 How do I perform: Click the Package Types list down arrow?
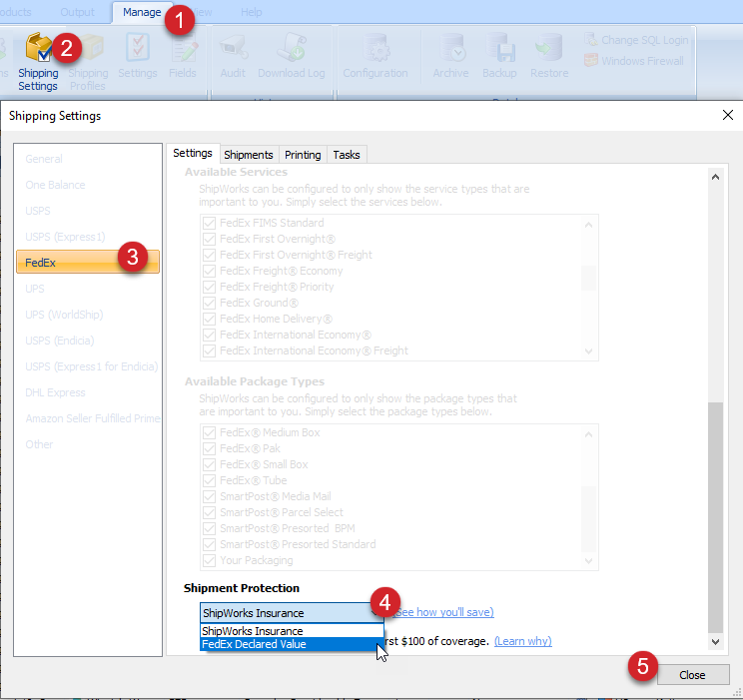coord(588,561)
